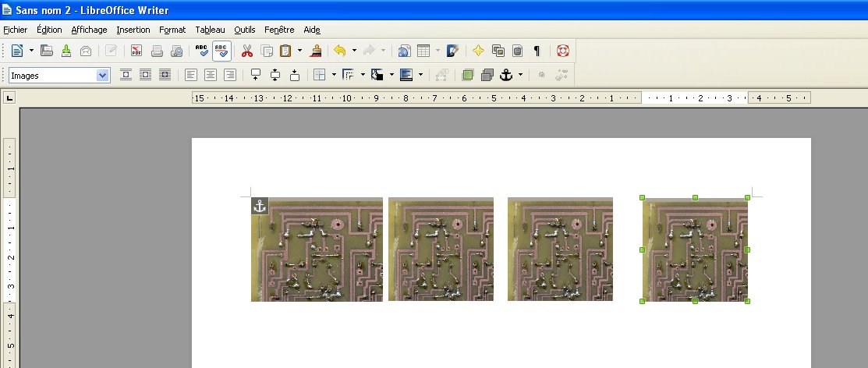This screenshot has width=868, height=368.
Task: Click the Paste clipboard icon
Action: (285, 51)
